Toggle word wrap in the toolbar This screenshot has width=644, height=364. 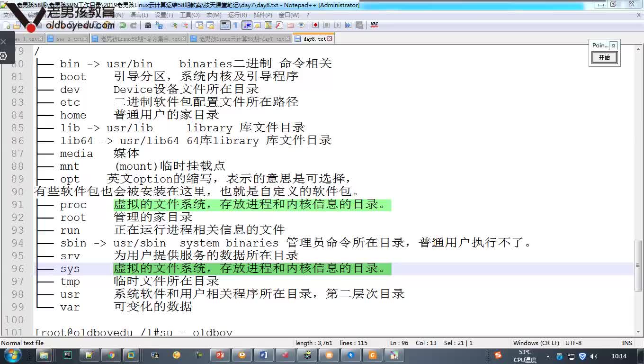(x=225, y=25)
